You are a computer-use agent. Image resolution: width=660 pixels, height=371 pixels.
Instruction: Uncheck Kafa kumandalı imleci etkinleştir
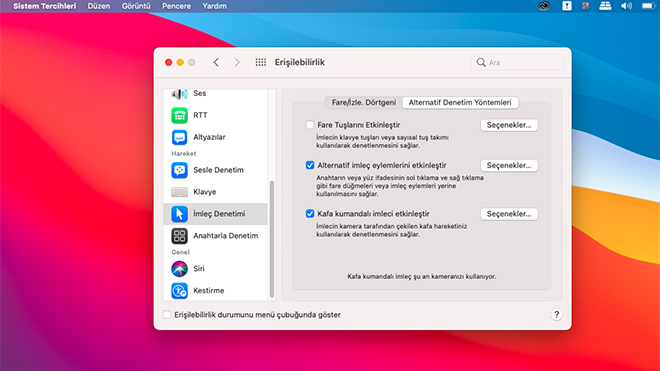(x=310, y=214)
